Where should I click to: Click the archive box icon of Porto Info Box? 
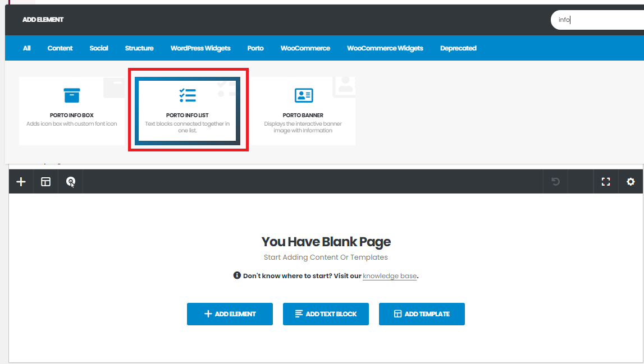(x=72, y=95)
